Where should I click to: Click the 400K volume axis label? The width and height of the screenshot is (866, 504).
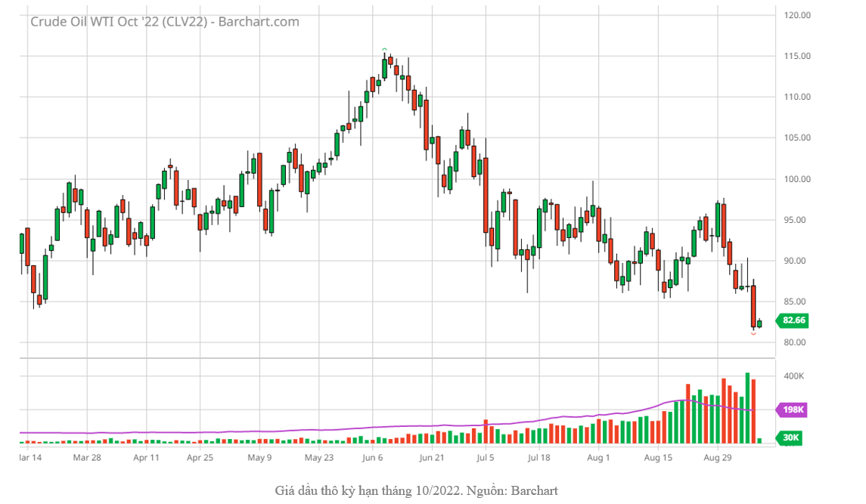tap(794, 376)
